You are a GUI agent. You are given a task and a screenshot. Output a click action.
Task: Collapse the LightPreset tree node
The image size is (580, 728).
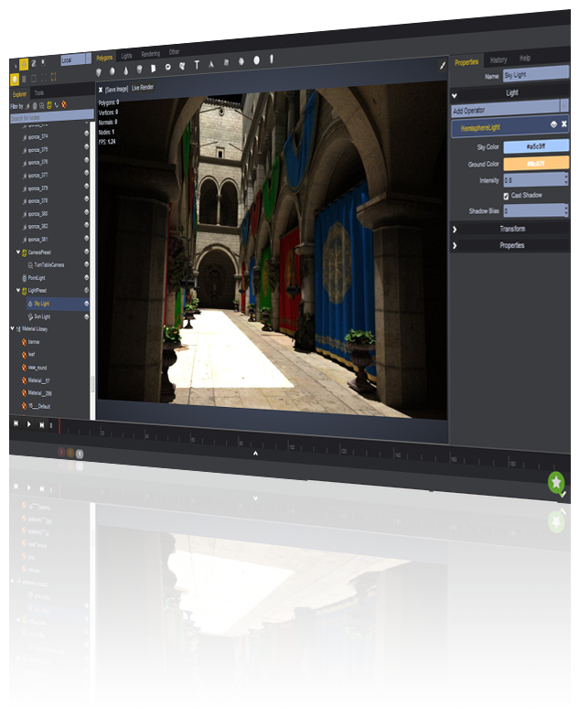click(17, 290)
